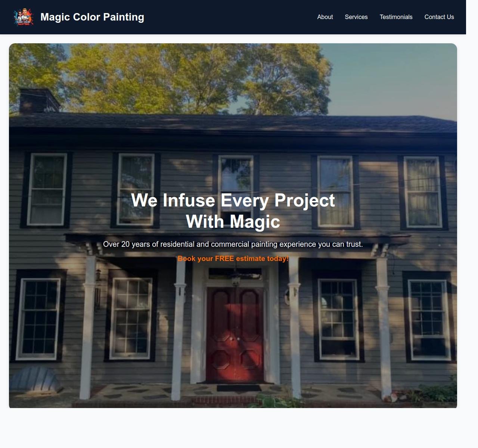This screenshot has width=478, height=448.
Task: Click the upper-left upstairs window of house
Action: pyautogui.click(x=47, y=189)
